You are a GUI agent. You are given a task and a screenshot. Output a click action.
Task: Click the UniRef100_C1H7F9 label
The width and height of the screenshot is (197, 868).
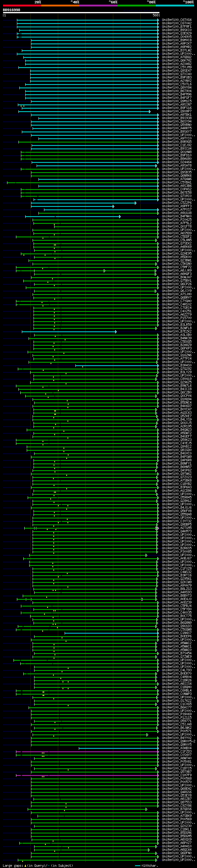pyautogui.click(x=177, y=775)
